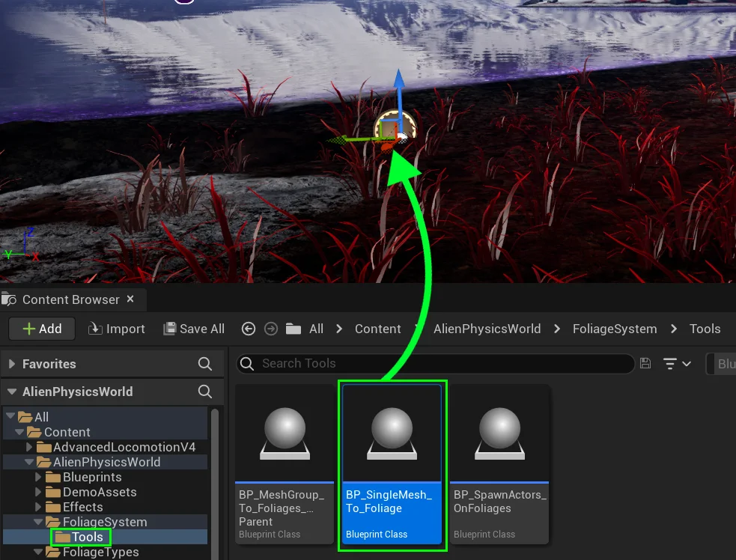
Task: Navigate back with the left arrow icon
Action: [x=249, y=329]
